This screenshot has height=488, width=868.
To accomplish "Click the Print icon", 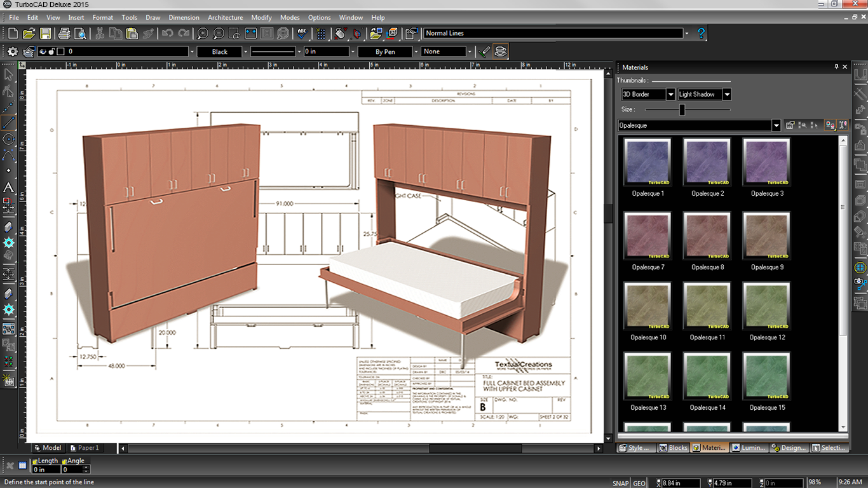I will click(x=64, y=34).
